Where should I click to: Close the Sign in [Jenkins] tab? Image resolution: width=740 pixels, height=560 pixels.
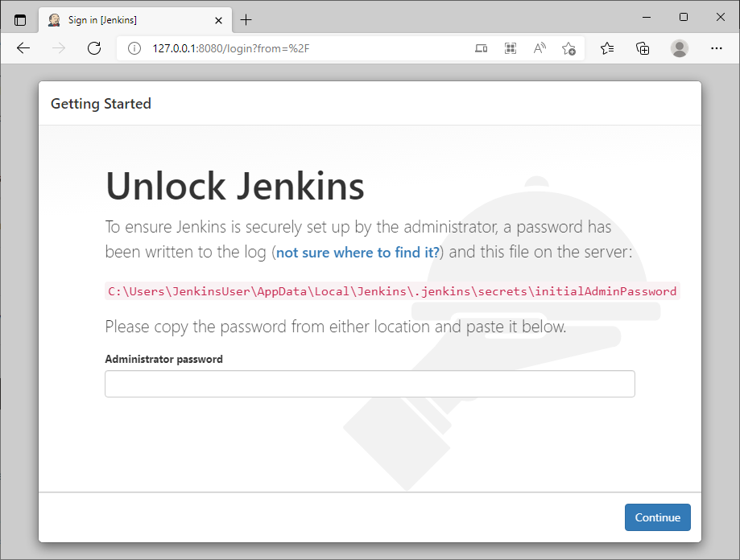click(218, 20)
